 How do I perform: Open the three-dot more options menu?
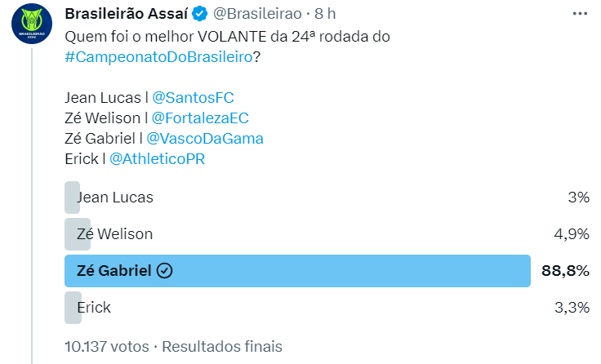click(x=580, y=15)
